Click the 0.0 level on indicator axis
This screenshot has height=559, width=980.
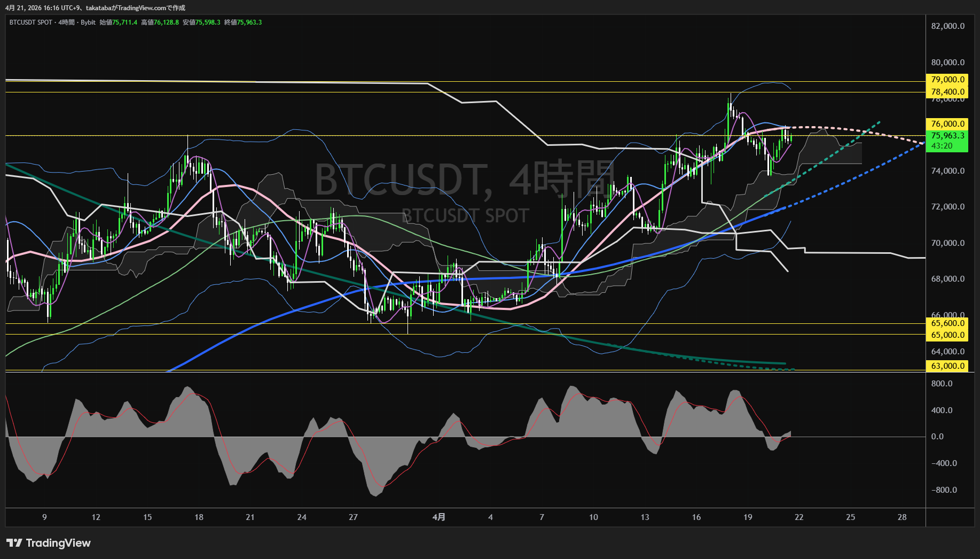pyautogui.click(x=937, y=437)
